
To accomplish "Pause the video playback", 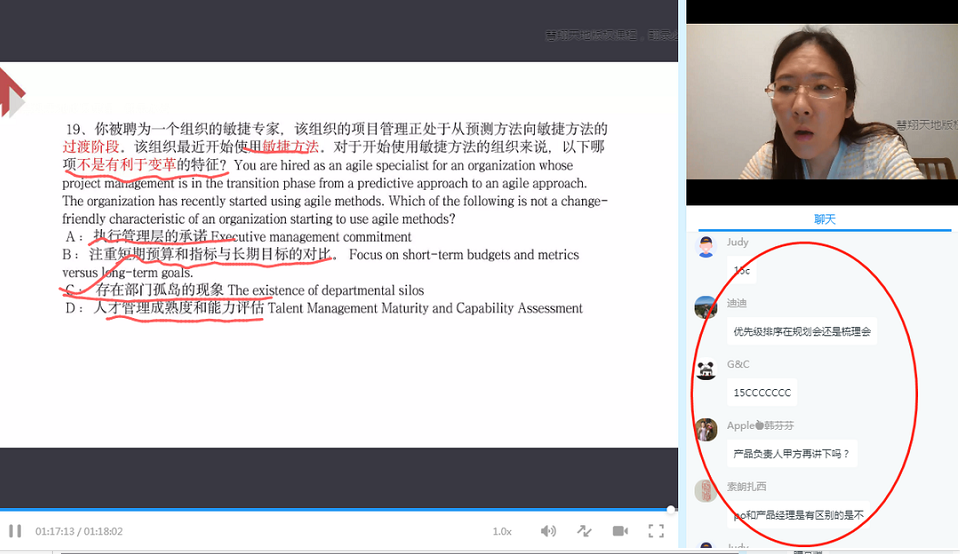I will [x=15, y=531].
